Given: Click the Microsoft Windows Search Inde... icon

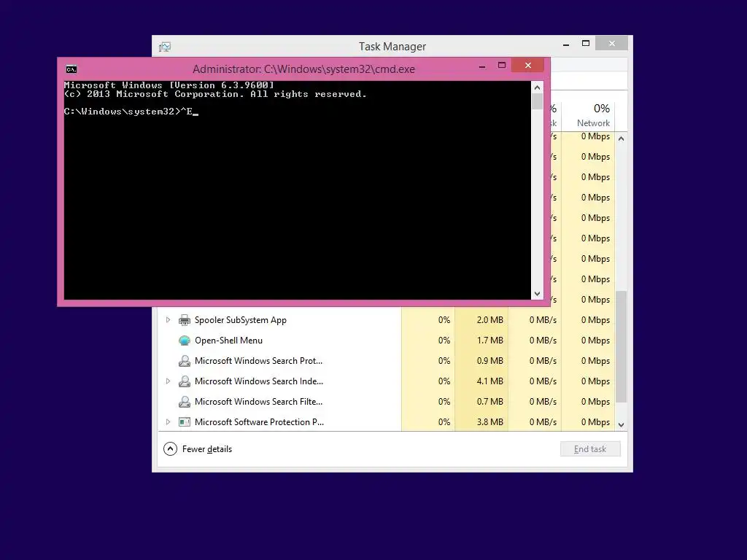Looking at the screenshot, I should pyautogui.click(x=185, y=381).
